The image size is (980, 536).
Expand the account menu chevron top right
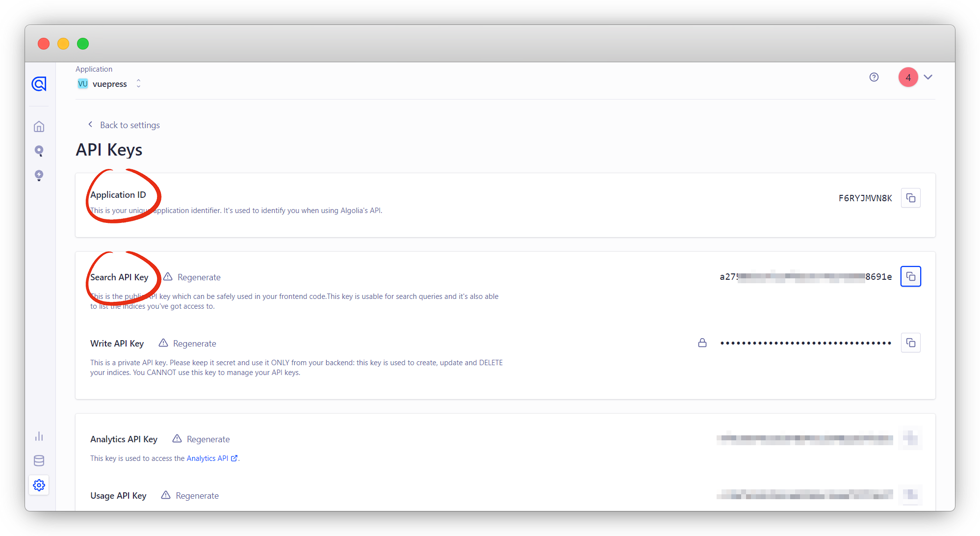coord(928,77)
